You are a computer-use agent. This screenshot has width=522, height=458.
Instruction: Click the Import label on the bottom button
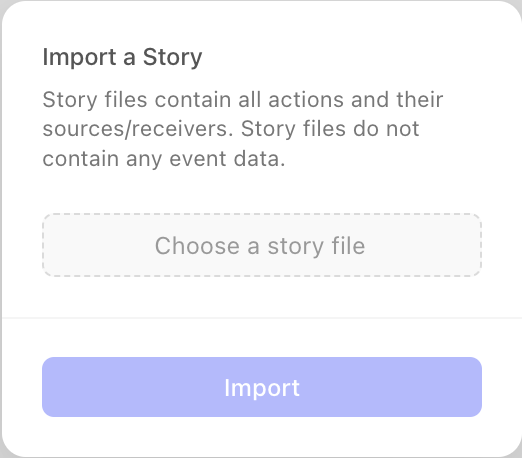coord(262,388)
